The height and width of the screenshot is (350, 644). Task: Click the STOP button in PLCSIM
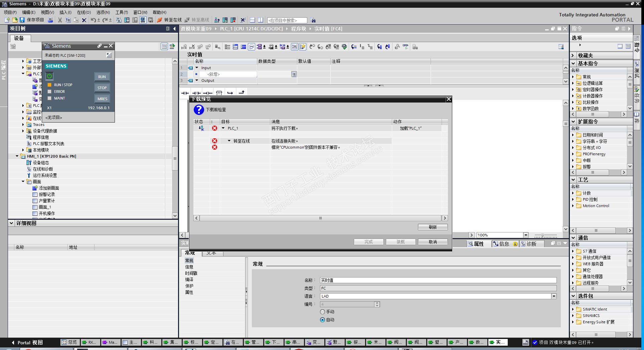pyautogui.click(x=102, y=88)
